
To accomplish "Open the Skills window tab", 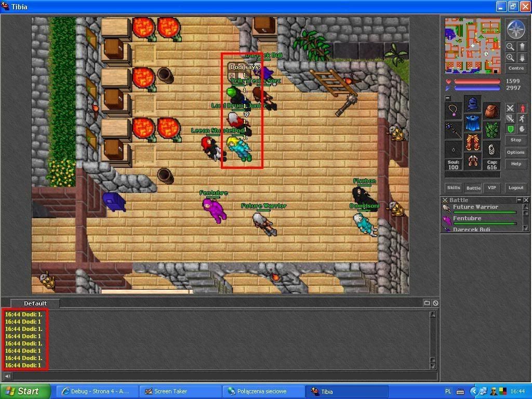I will (453, 188).
